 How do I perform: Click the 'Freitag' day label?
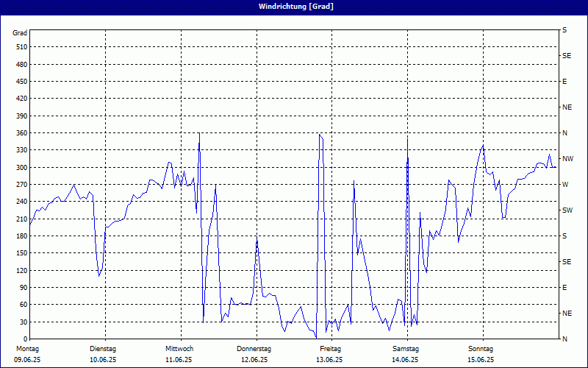(330, 349)
